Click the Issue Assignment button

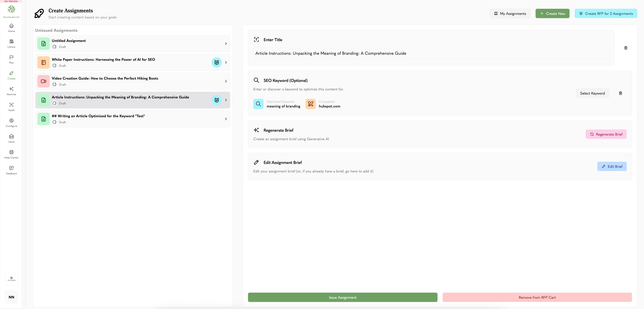(x=342, y=297)
